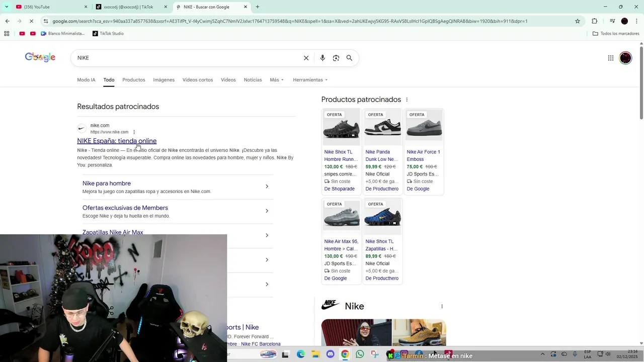Open Nike para hombre link

pos(107,184)
